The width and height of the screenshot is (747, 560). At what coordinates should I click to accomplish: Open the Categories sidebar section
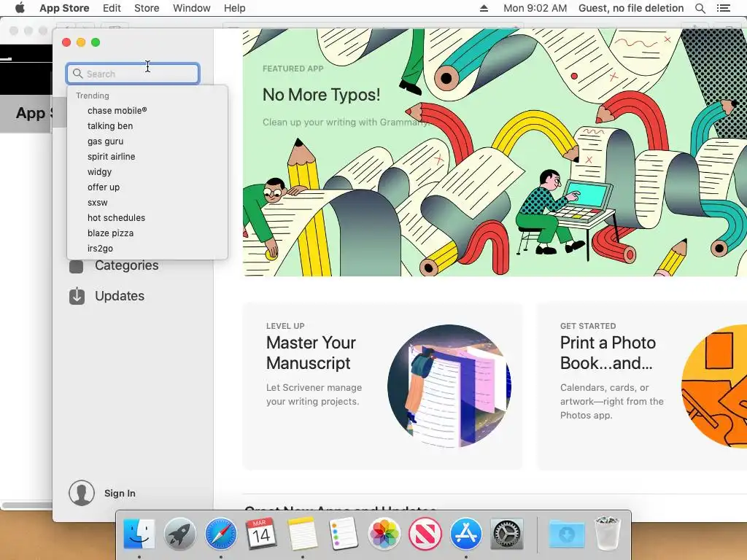(x=127, y=265)
